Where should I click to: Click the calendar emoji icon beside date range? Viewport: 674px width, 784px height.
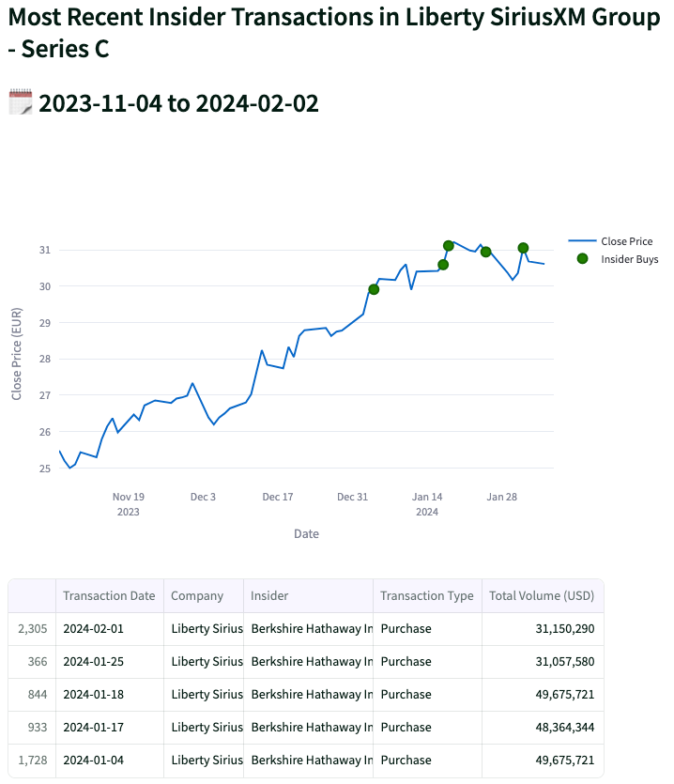coord(21,102)
